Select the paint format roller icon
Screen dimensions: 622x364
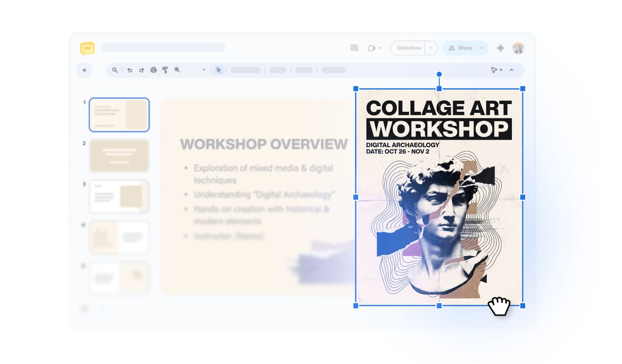click(165, 70)
